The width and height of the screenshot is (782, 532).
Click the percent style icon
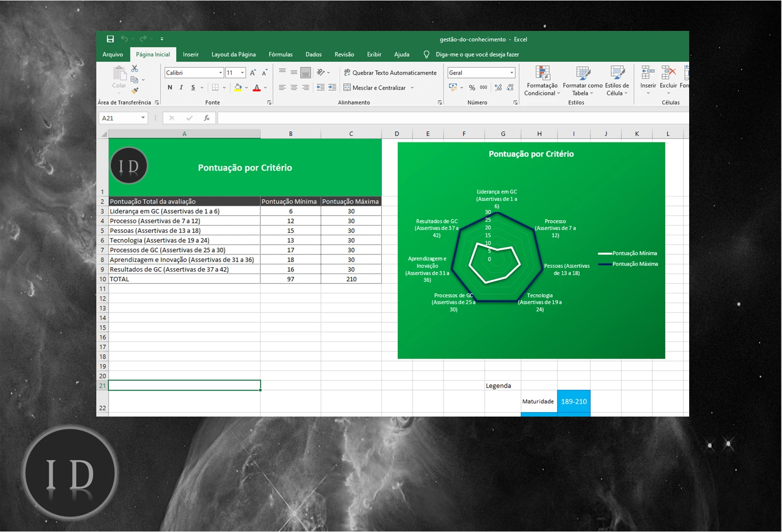pos(472,87)
